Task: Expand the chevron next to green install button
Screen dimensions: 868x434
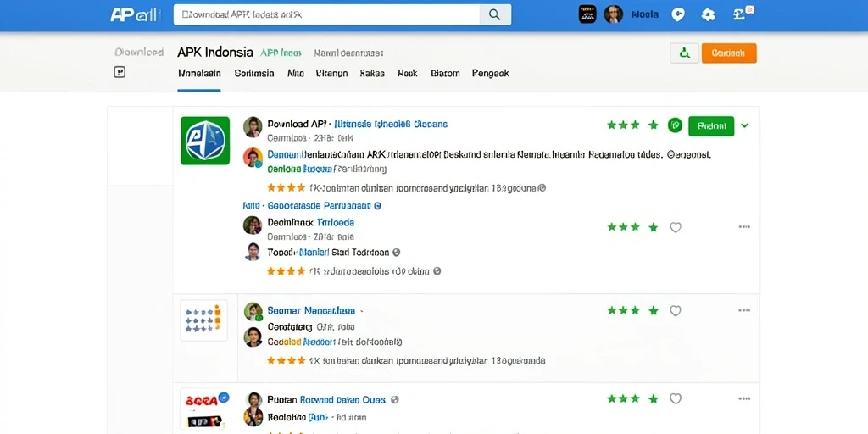Action: coord(745,125)
